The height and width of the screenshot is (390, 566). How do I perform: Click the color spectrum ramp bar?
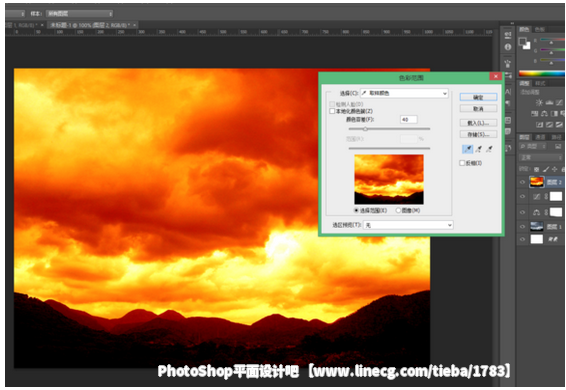(x=542, y=74)
